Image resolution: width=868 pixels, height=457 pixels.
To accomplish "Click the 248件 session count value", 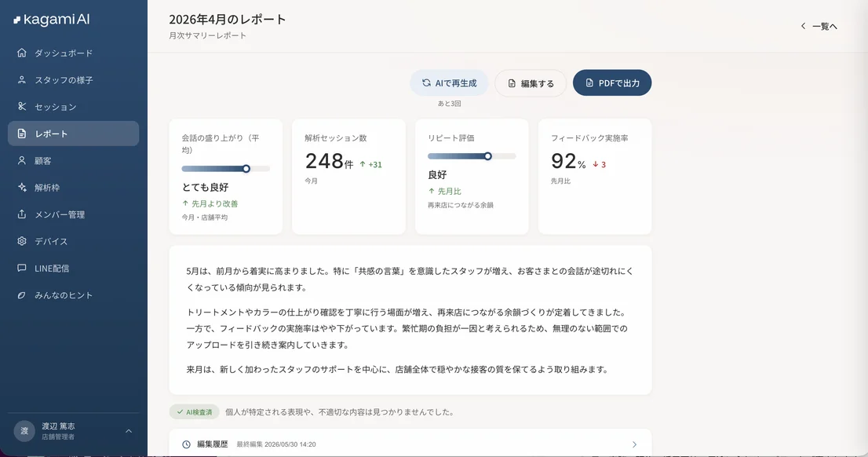I will tap(329, 161).
